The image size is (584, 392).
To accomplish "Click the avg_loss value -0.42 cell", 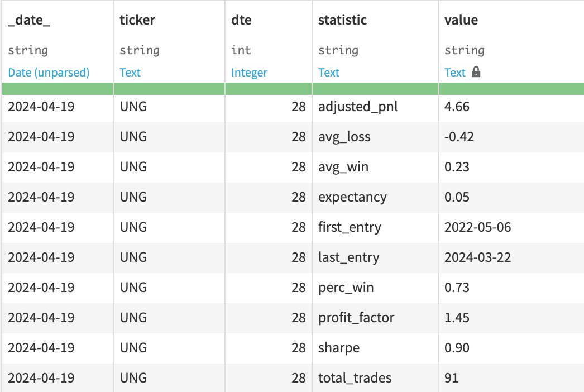I will click(x=459, y=137).
